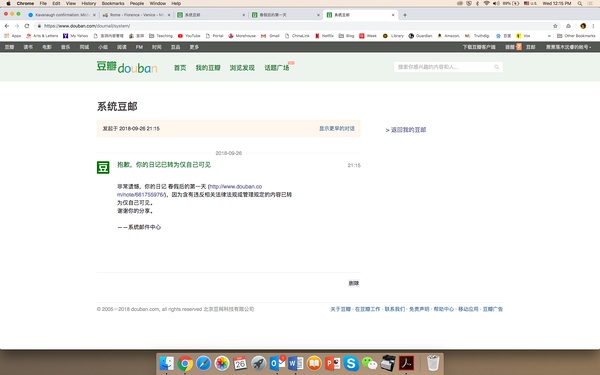Open YouTube bookmark
The image size is (600, 375).
(x=189, y=36)
